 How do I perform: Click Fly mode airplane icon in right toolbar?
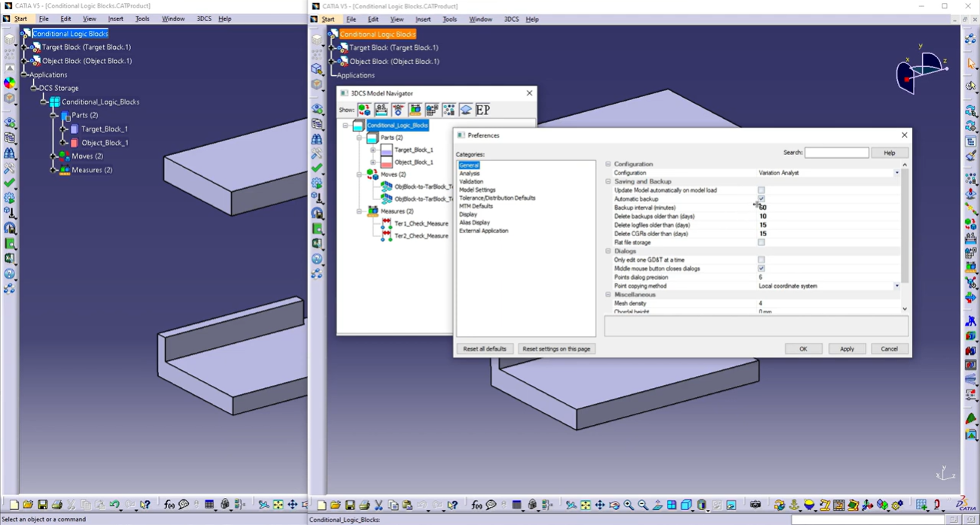(571, 505)
